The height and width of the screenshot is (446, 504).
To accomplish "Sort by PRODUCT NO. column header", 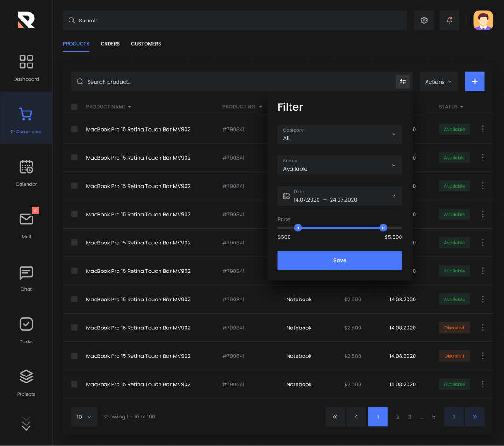I will [242, 107].
